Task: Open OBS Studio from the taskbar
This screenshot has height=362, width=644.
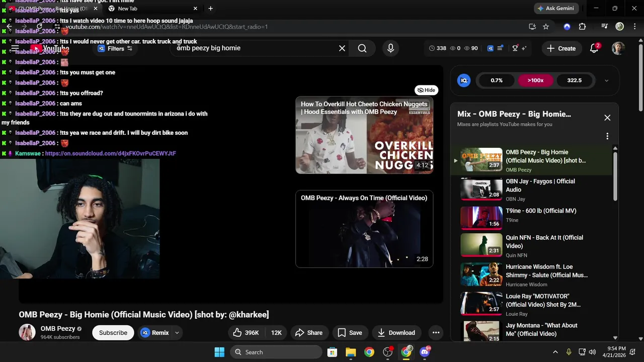Action: (x=388, y=352)
